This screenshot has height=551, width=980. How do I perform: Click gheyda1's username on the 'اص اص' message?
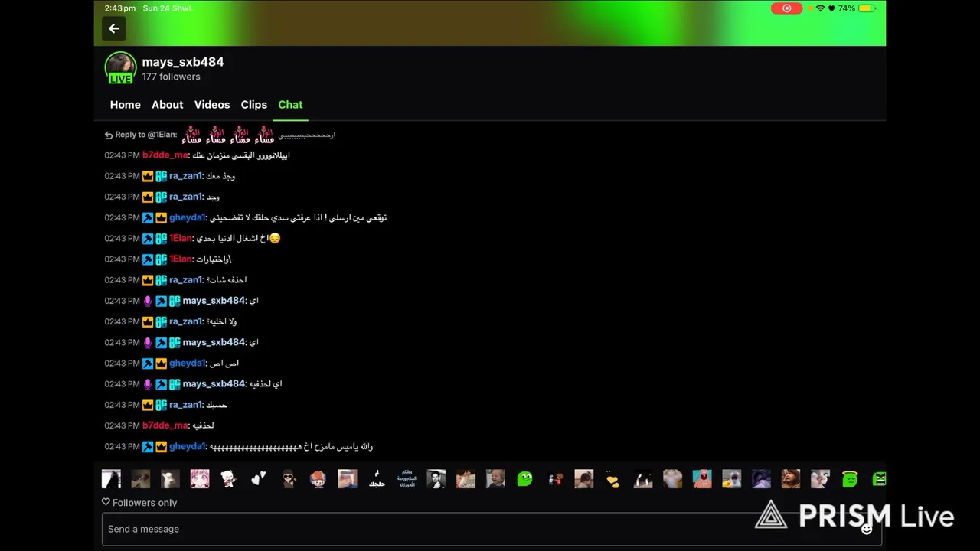pyautogui.click(x=188, y=364)
